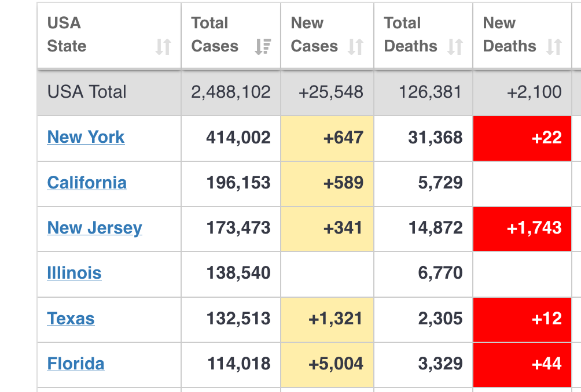Go to the New Jersey link
Viewport: 581px width, 392px height.
94,228
